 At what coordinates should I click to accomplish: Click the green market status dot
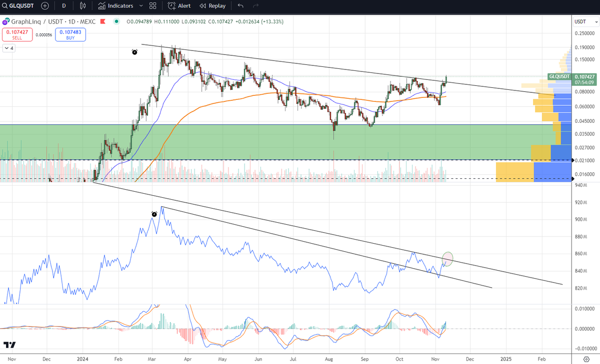(116, 21)
